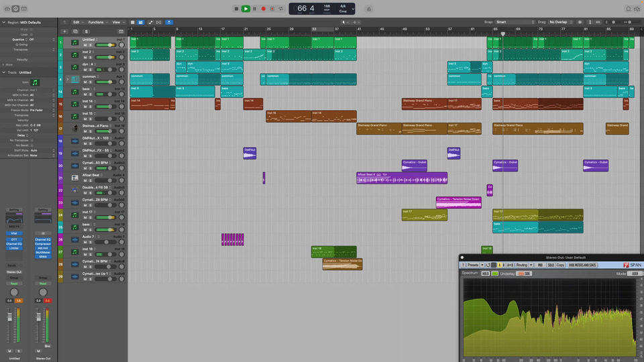The height and width of the screenshot is (362, 644).
Task: Toggle the Region Mute checkbox
Action: pos(32,29)
